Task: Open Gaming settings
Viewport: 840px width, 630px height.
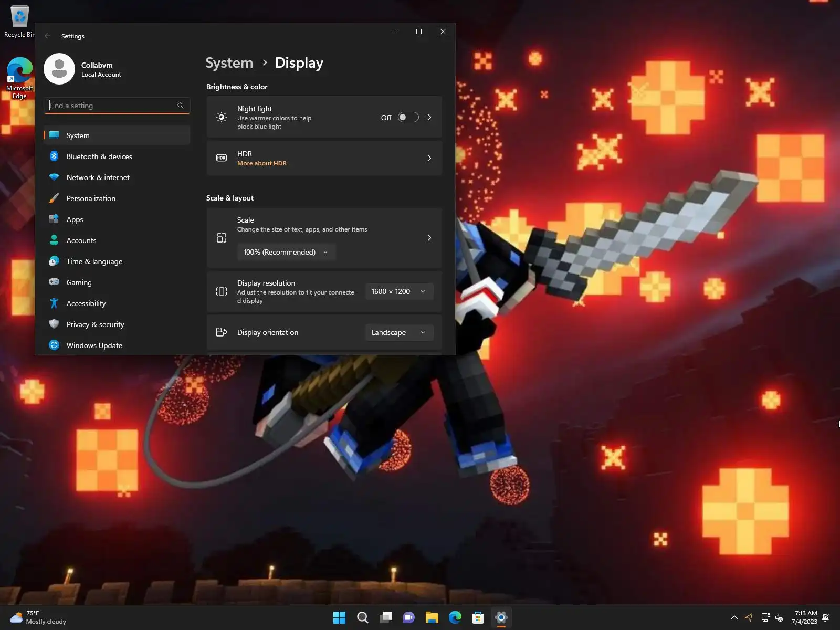Action: click(117, 282)
